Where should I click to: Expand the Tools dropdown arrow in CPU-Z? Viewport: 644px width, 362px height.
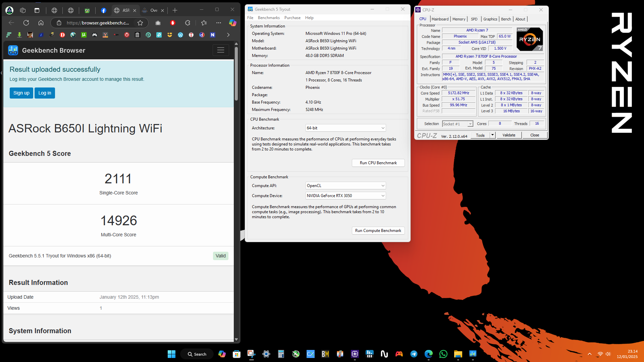pyautogui.click(x=492, y=135)
